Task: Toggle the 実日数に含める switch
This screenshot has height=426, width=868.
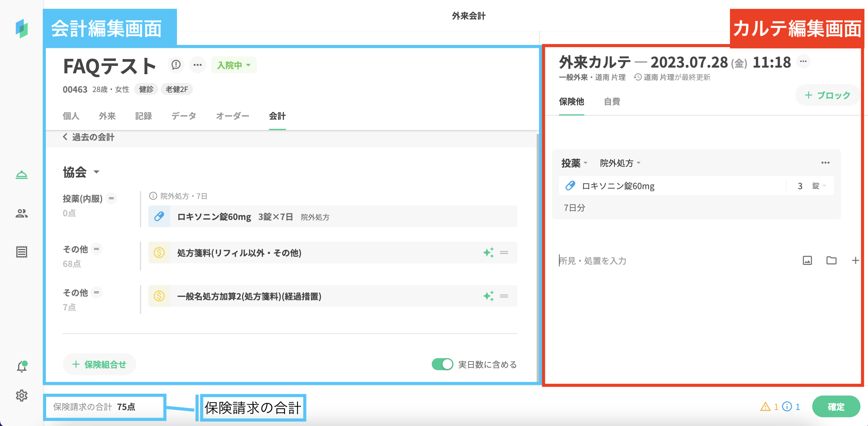Action: pyautogui.click(x=442, y=364)
